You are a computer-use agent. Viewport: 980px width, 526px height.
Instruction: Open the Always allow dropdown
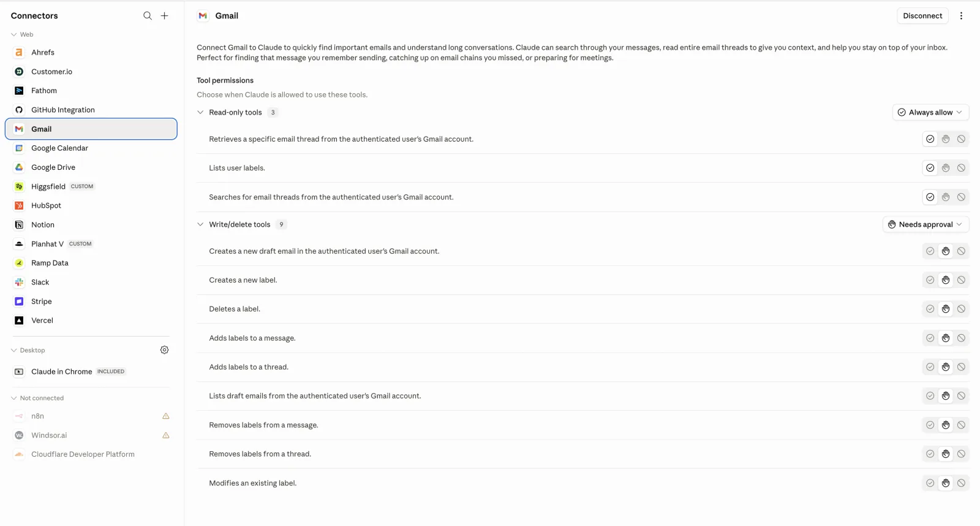930,112
